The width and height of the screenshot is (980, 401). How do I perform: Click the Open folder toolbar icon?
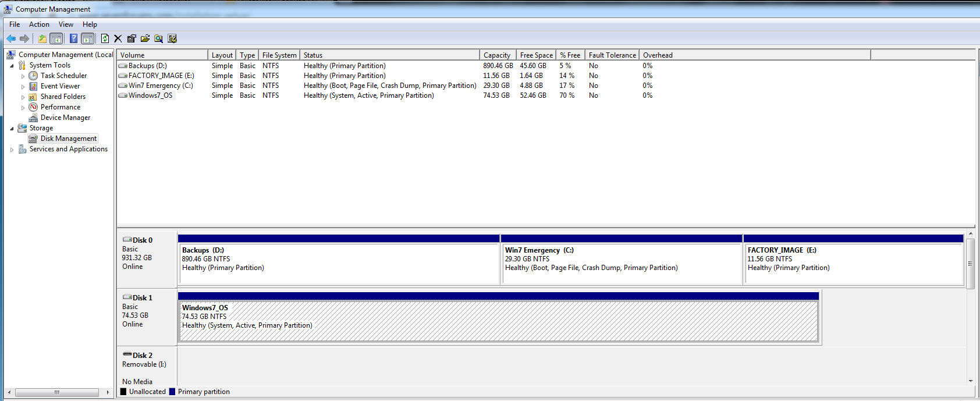pos(145,38)
